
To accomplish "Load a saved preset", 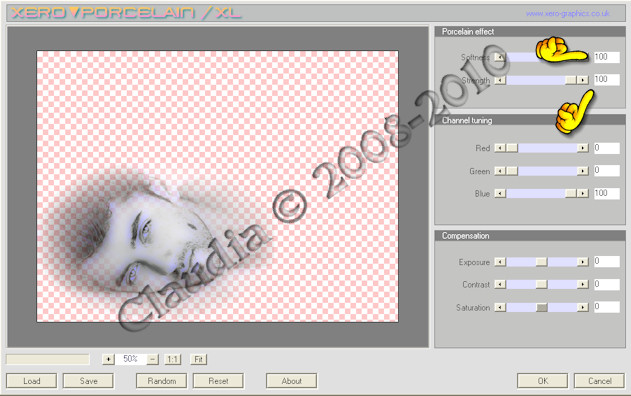I will 31,381.
